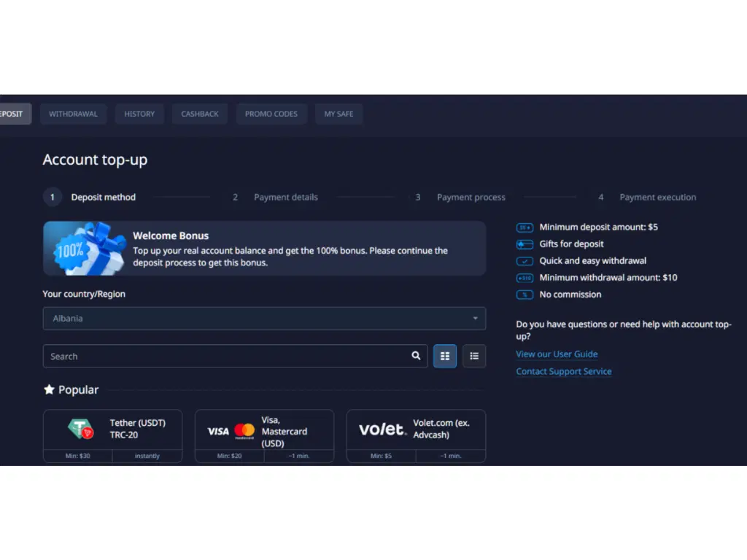Screen dimensions: 747x560
Task: Switch to the WITHDRAWAL tab
Action: click(x=73, y=114)
